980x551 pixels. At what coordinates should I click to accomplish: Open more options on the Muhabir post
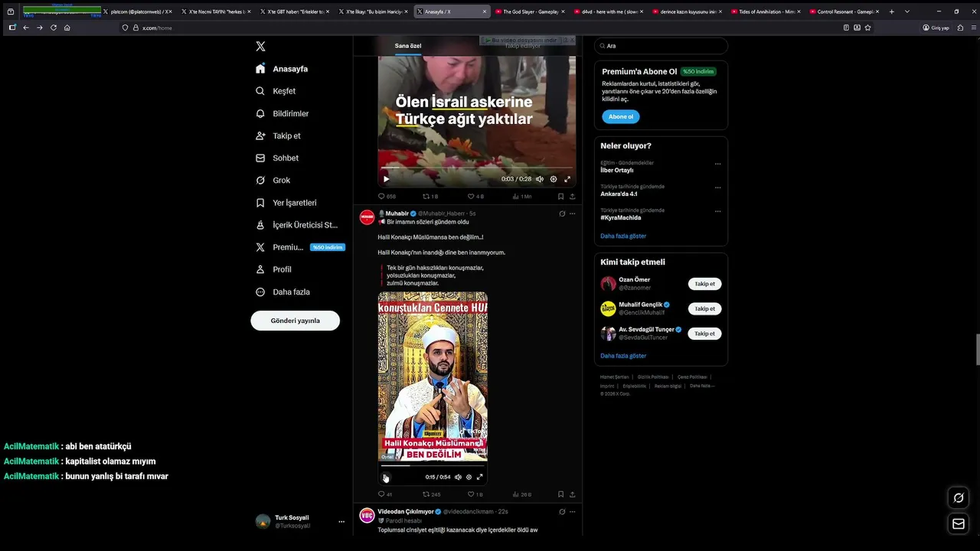pos(572,214)
